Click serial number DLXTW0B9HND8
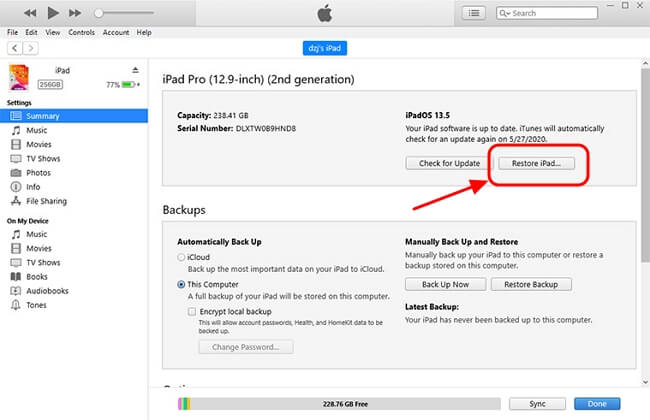This screenshot has height=420, width=650. [266, 129]
